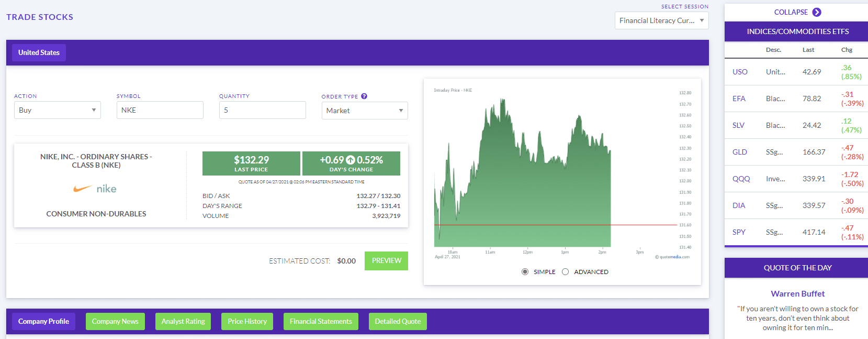Viewport: 868px width, 339px height.
Task: Click into the Quantity input field
Action: [262, 110]
